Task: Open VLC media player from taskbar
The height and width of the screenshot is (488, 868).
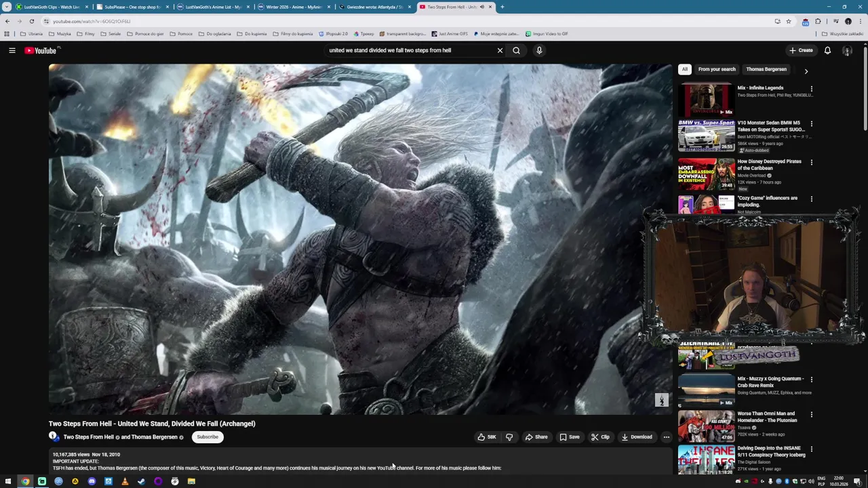Action: click(x=125, y=481)
